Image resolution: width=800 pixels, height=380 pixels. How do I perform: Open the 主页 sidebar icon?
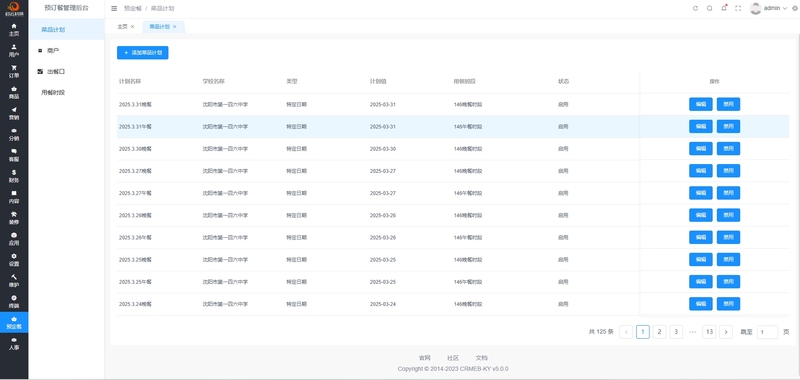pos(14,30)
